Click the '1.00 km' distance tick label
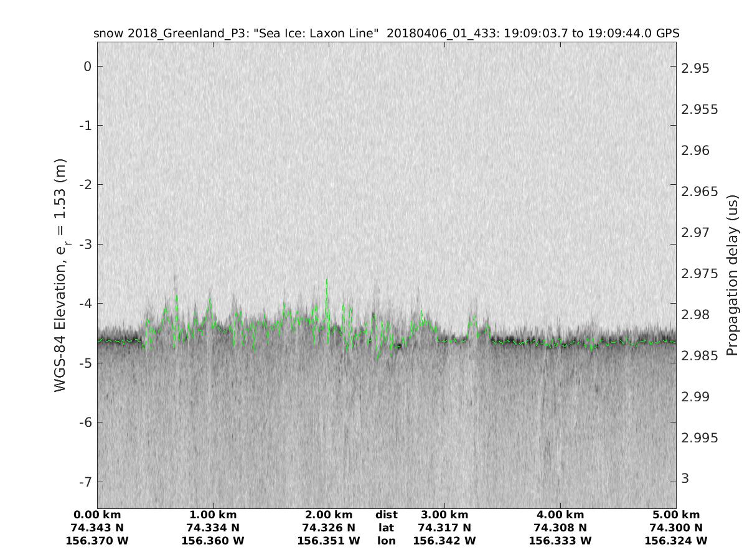Image resolution: width=747 pixels, height=560 pixels. click(x=213, y=515)
